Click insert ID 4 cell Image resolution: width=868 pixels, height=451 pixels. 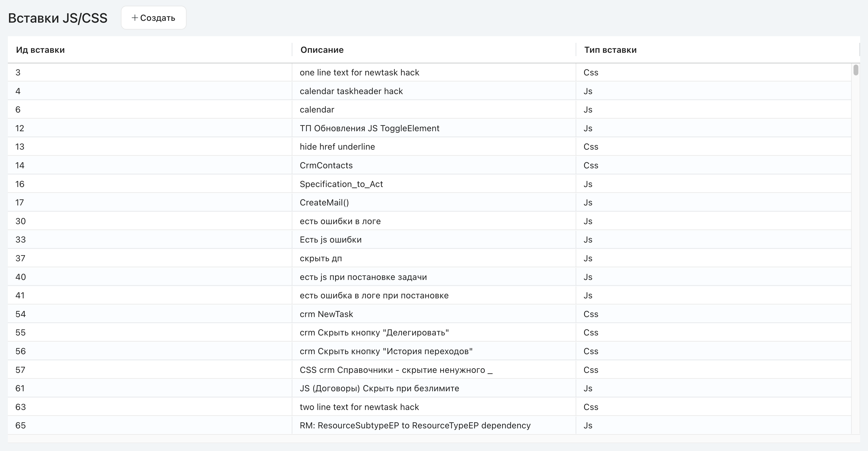tap(149, 91)
